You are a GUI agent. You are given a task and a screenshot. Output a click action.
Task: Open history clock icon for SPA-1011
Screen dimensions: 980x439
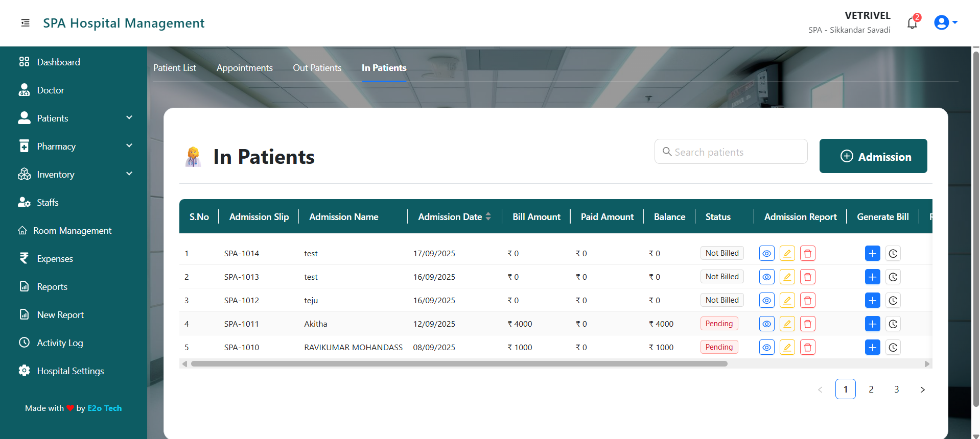[x=893, y=324]
